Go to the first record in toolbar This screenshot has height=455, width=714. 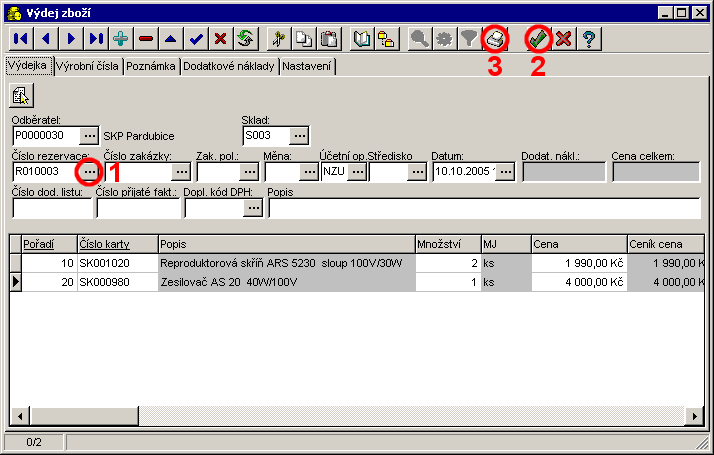click(20, 39)
